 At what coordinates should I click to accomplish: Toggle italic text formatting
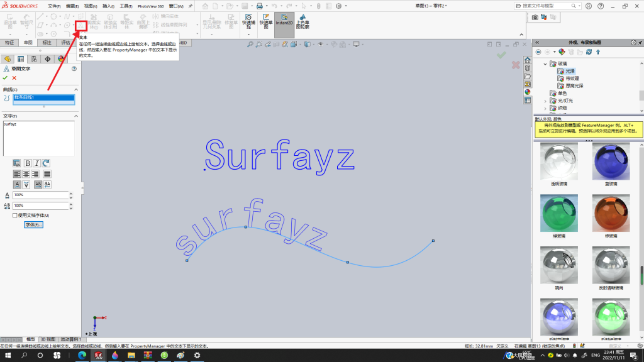point(36,163)
